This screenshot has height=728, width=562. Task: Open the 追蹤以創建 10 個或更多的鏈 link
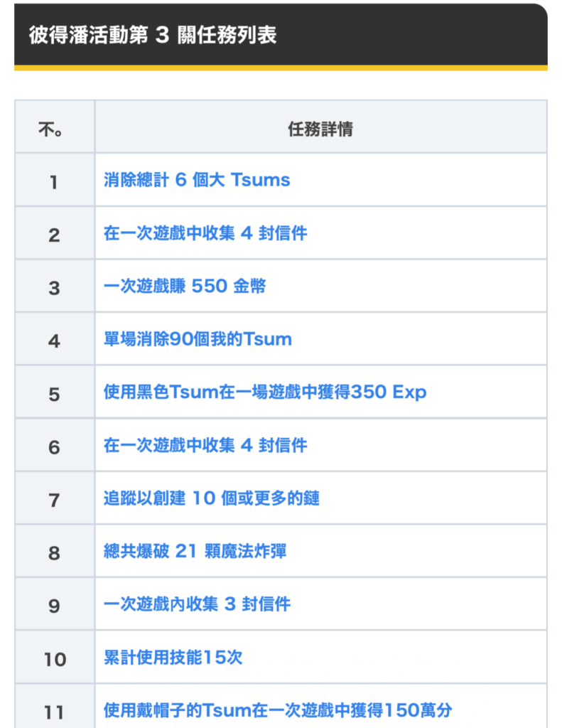(211, 498)
